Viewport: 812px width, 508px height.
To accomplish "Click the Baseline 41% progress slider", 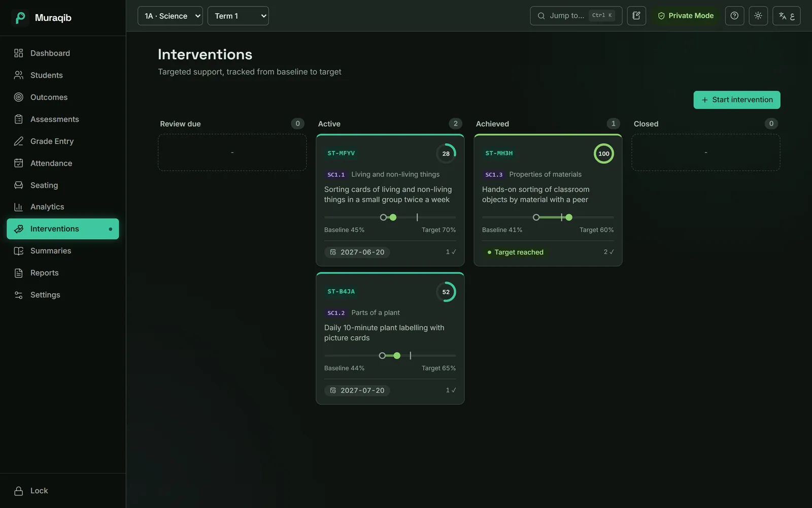I will tap(548, 217).
